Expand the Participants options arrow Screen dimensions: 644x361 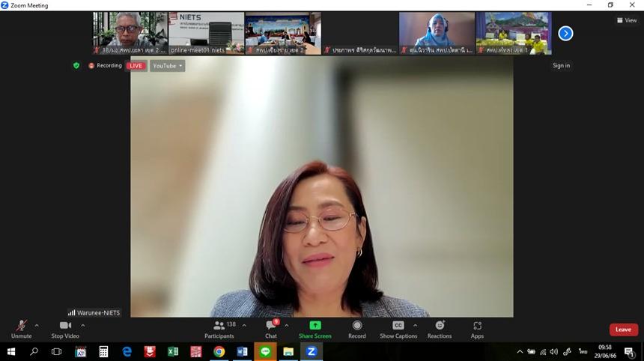pyautogui.click(x=244, y=326)
